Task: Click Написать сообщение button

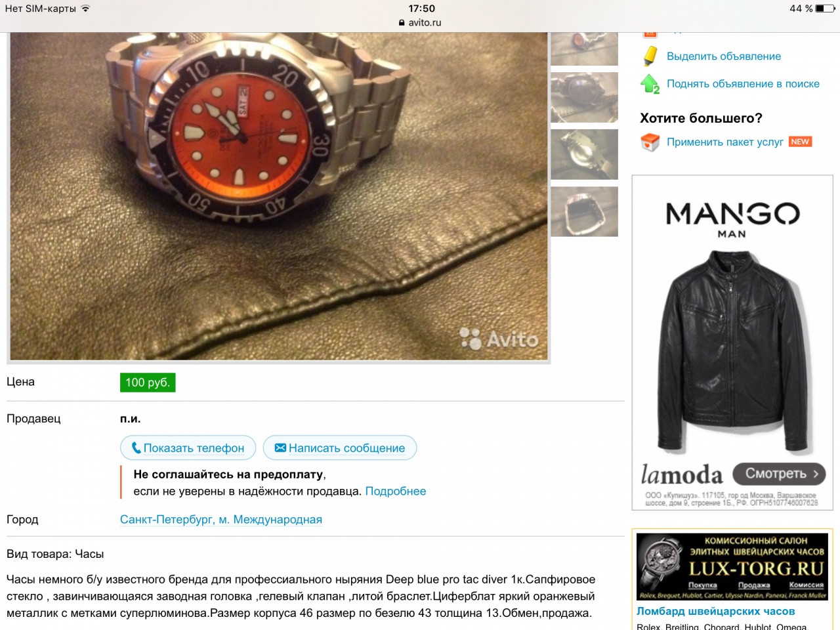Action: [x=340, y=448]
